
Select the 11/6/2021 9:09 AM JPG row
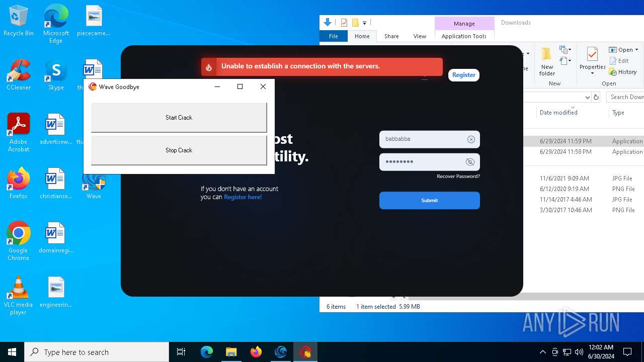click(x=584, y=178)
